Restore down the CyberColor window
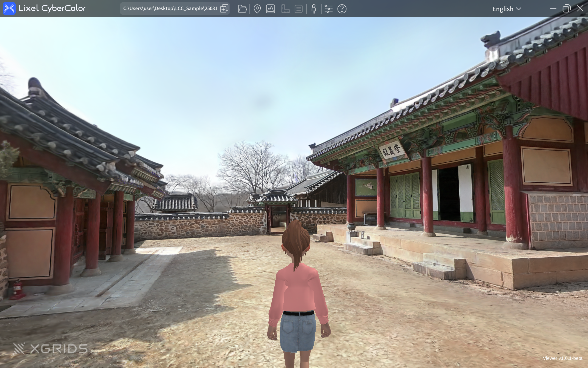This screenshot has height=368, width=588. click(x=566, y=9)
